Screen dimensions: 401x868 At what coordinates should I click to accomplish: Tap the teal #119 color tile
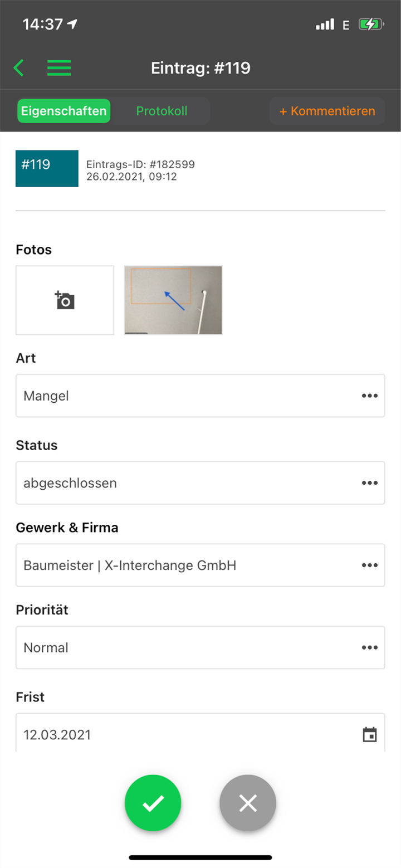tap(47, 168)
